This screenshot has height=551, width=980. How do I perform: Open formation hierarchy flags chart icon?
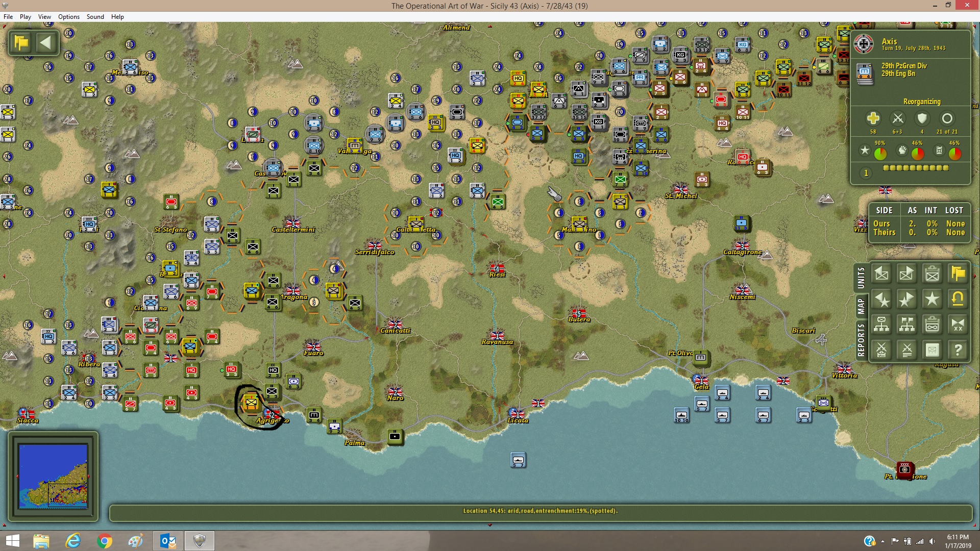coord(906,324)
